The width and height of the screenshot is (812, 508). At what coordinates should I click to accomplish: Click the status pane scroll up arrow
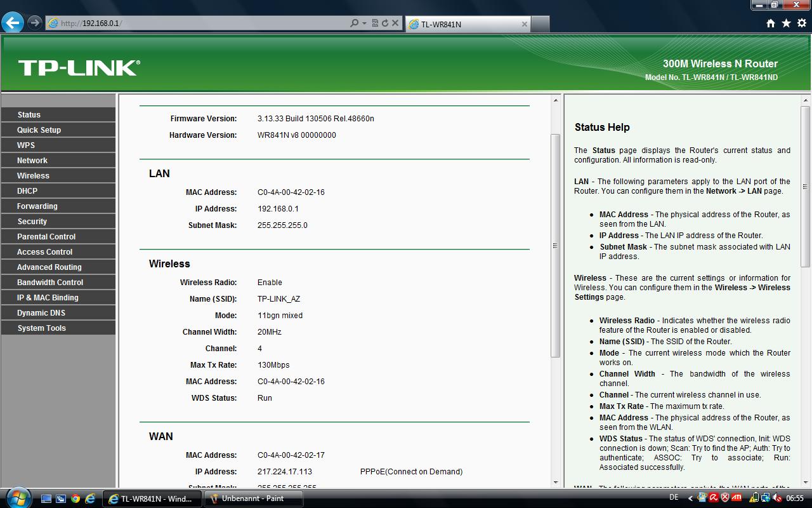pyautogui.click(x=555, y=100)
